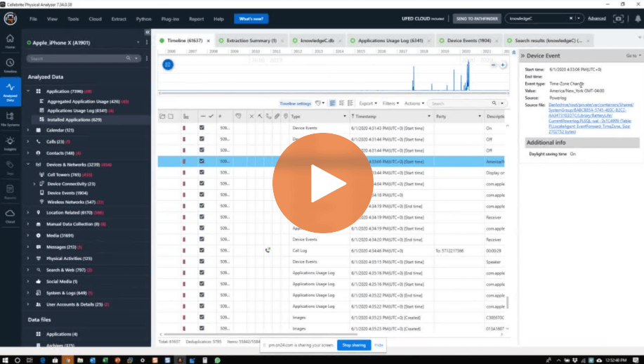Switch to Device Events (1904) tab
Image resolution: width=644 pixels, height=364 pixels.
(468, 41)
